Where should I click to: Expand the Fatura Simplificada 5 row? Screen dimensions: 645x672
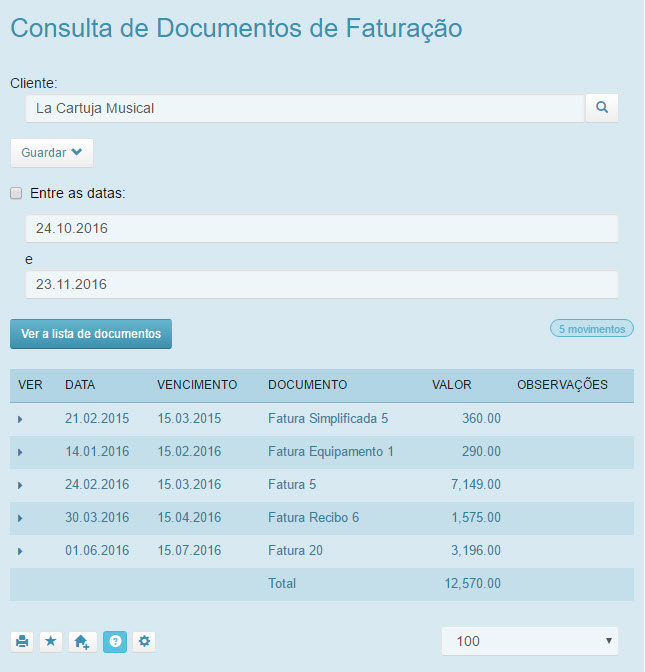click(20, 419)
